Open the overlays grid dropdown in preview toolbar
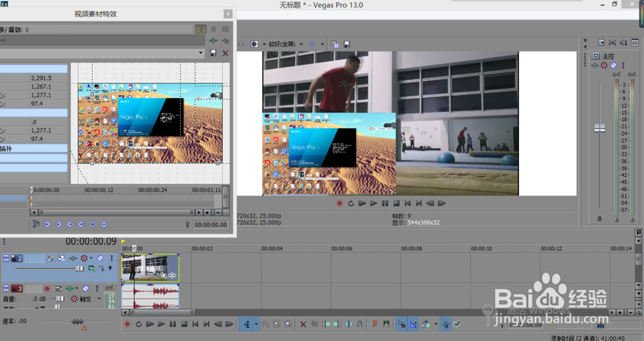 (323, 44)
